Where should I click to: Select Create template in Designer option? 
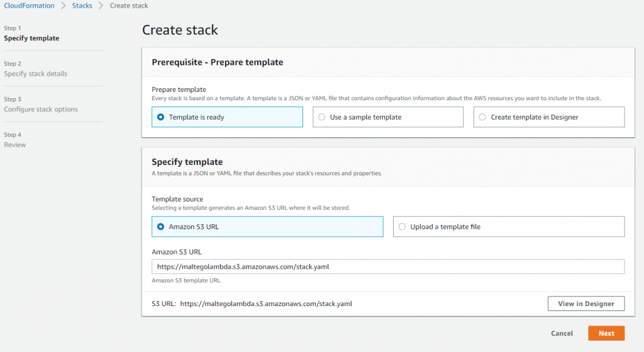[x=549, y=117]
